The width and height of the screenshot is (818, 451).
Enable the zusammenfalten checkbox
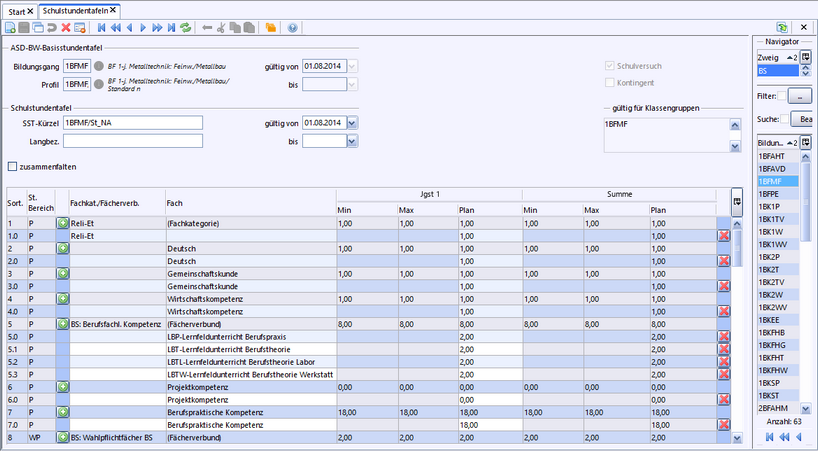pyautogui.click(x=13, y=167)
